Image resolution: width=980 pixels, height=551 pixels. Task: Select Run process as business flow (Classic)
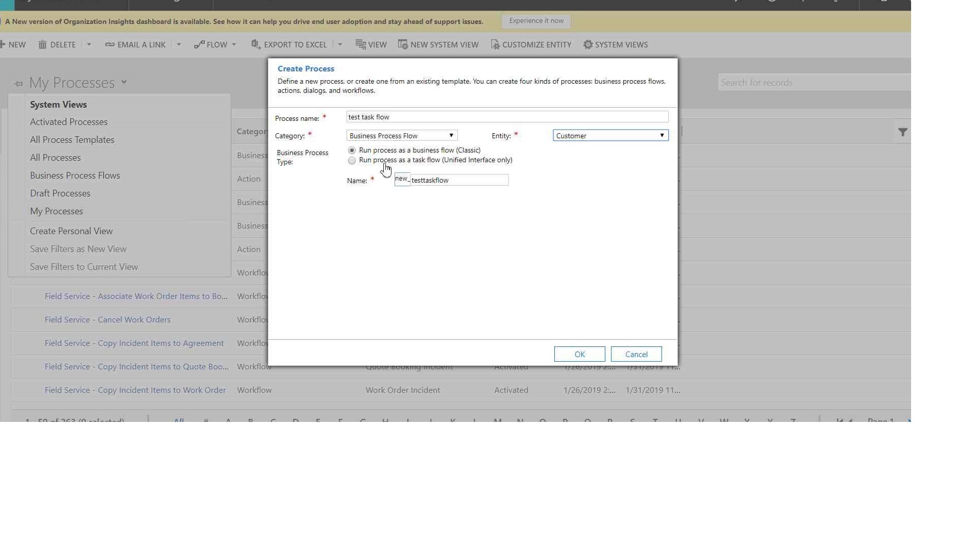[352, 151]
